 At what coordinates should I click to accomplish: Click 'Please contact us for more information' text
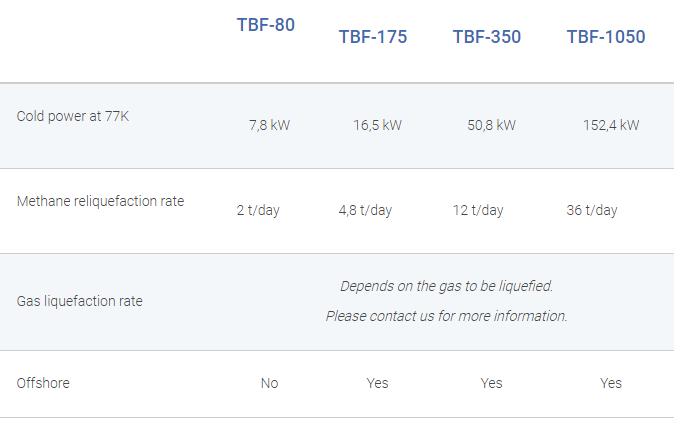click(446, 316)
